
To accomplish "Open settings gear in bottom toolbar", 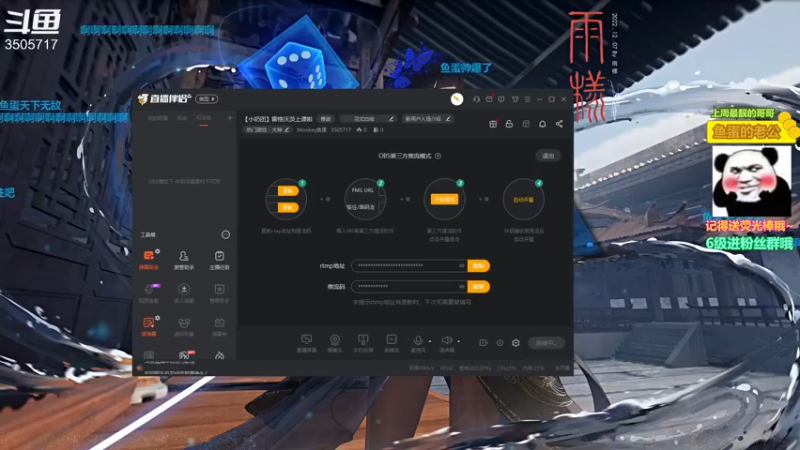I will click(x=516, y=343).
